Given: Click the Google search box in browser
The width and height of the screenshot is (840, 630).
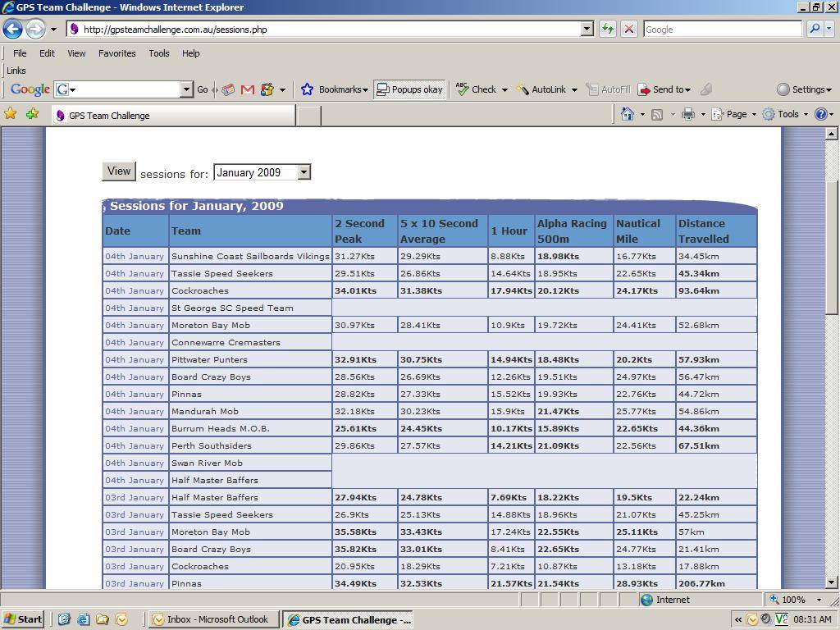Looking at the screenshot, I should click(x=722, y=29).
